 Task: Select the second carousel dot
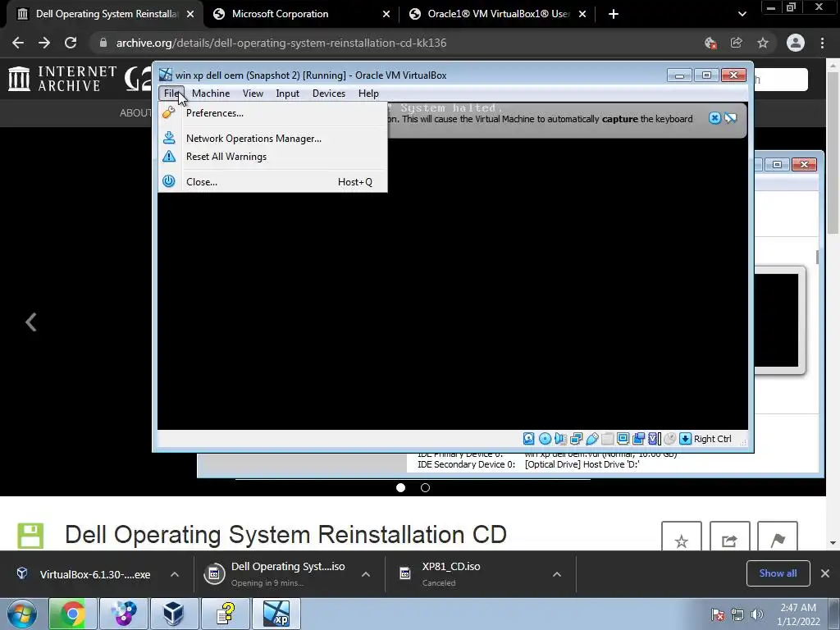426,487
